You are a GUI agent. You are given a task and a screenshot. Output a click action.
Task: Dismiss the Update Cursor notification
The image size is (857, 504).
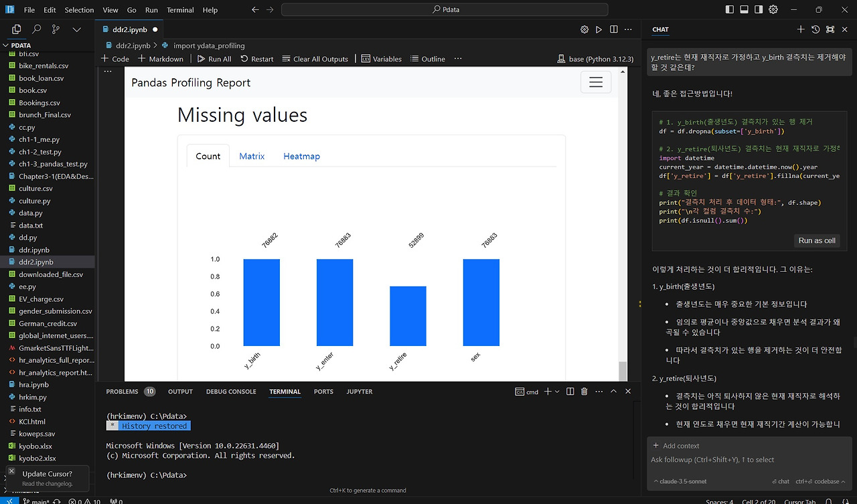[11, 471]
